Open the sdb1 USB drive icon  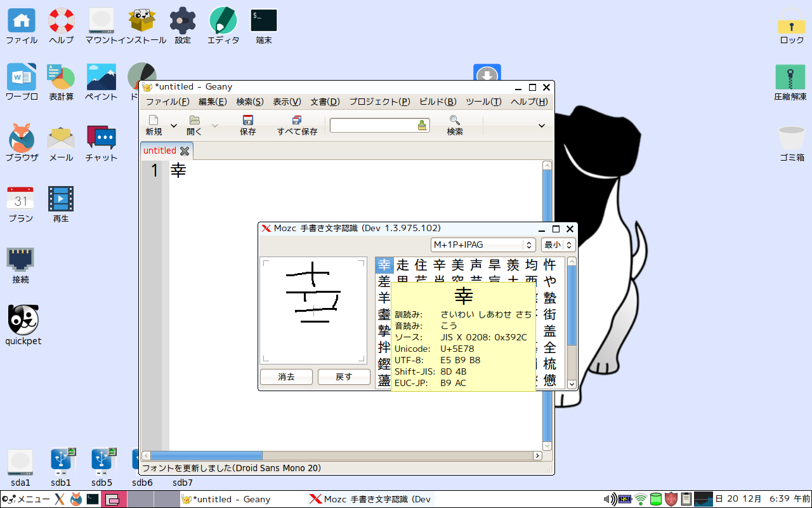(62, 462)
